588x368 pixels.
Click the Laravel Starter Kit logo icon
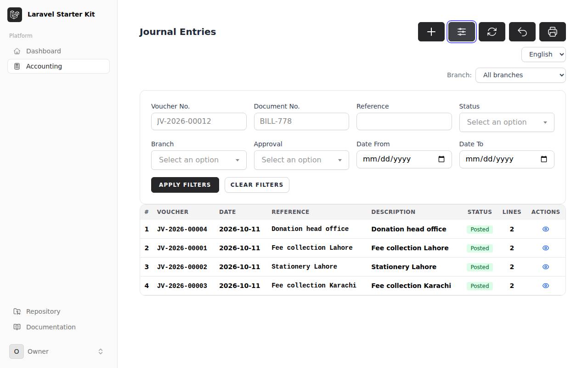(15, 14)
